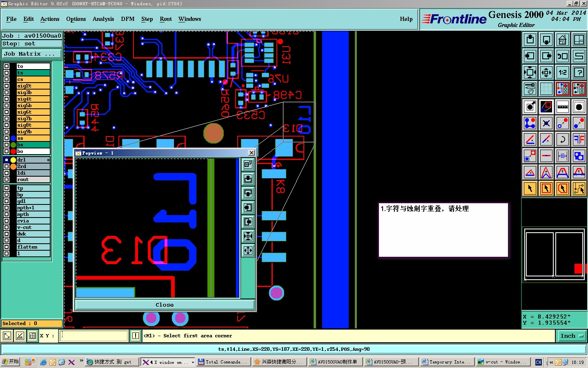
Task: Click the curved rotate arrow icon
Action: (563, 139)
